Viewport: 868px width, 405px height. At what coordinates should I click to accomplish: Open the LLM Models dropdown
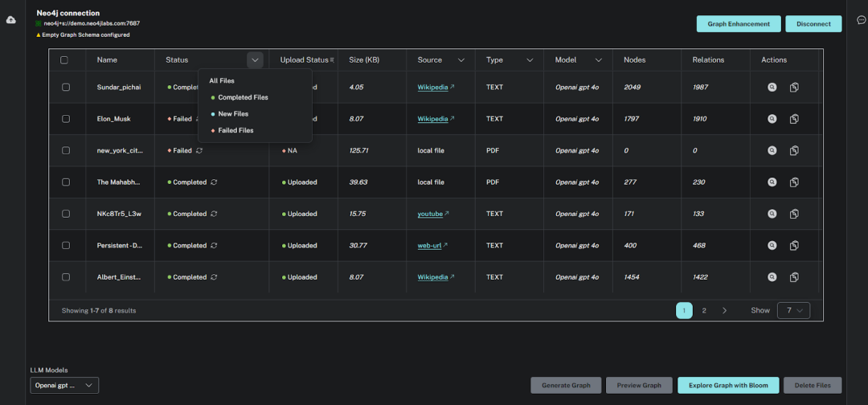click(64, 386)
